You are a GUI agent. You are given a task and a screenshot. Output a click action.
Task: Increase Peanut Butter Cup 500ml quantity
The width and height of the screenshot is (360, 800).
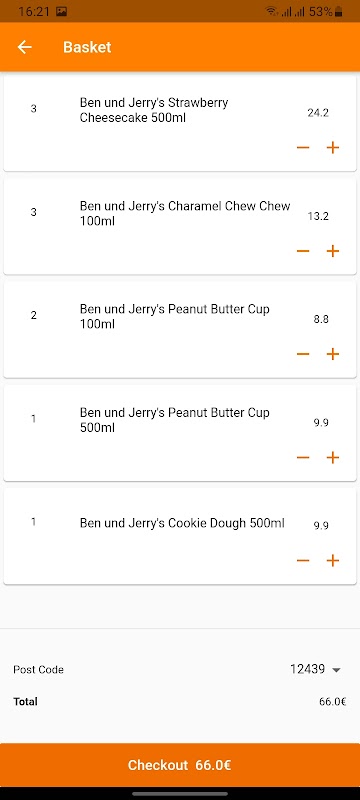[x=332, y=458]
